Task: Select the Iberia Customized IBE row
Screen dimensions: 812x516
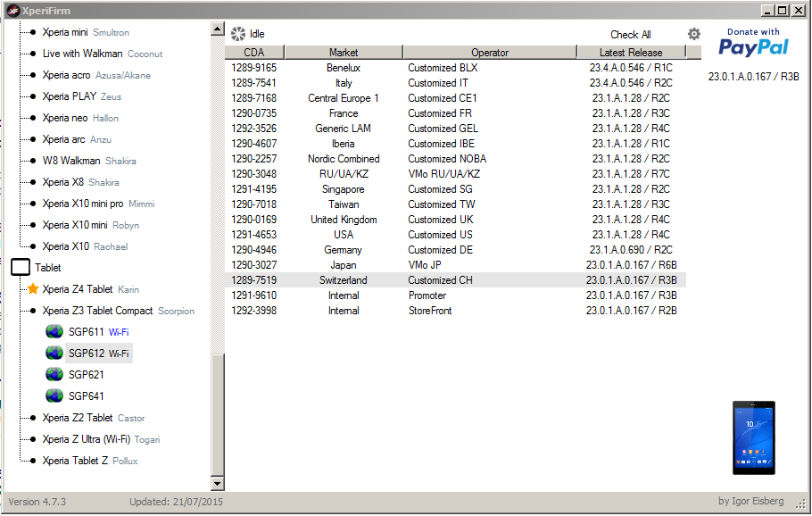Action: 456,144
